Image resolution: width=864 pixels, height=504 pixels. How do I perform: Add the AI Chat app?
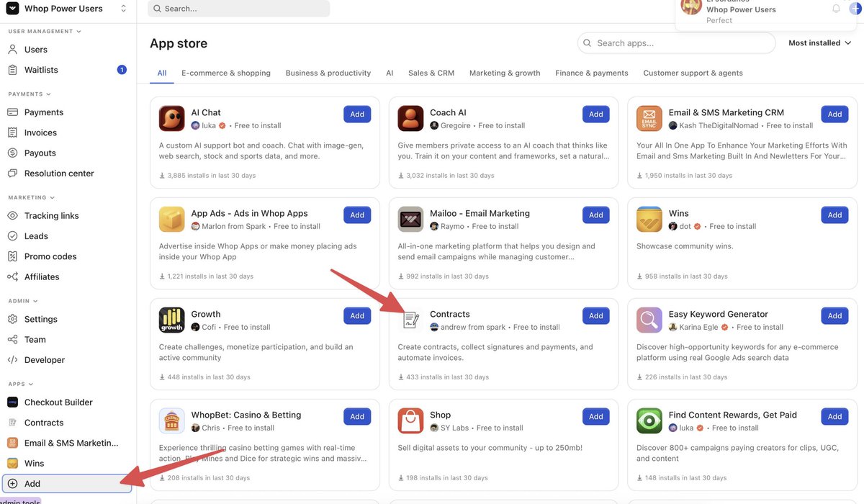(357, 114)
